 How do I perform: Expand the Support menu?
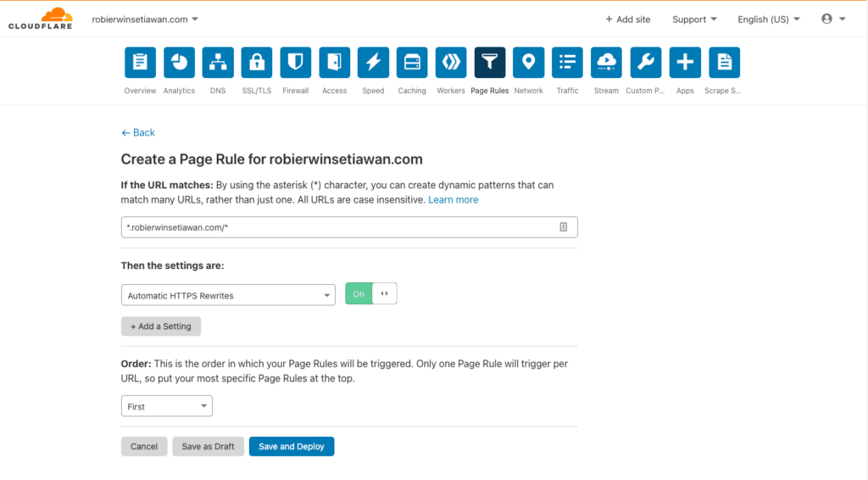click(694, 20)
